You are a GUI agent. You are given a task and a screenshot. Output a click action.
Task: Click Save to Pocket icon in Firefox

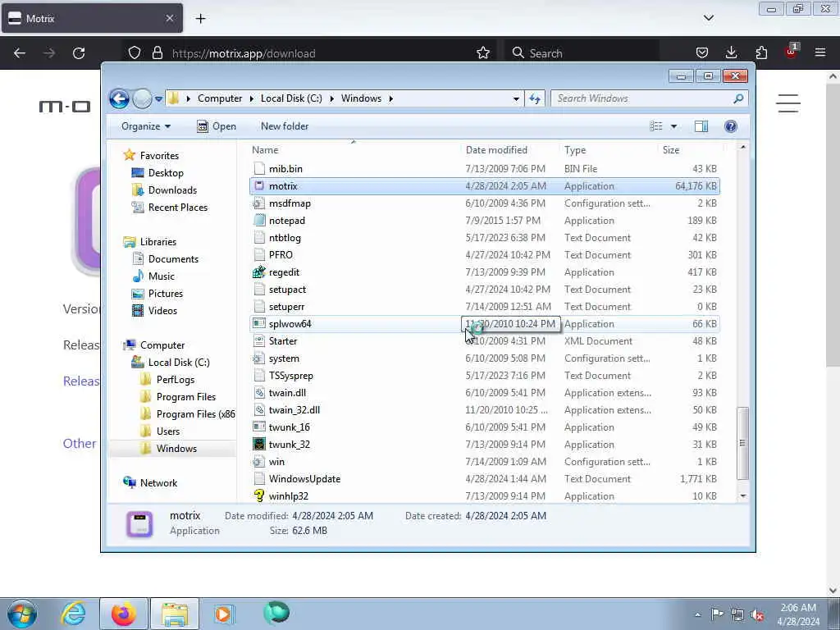pyautogui.click(x=702, y=52)
